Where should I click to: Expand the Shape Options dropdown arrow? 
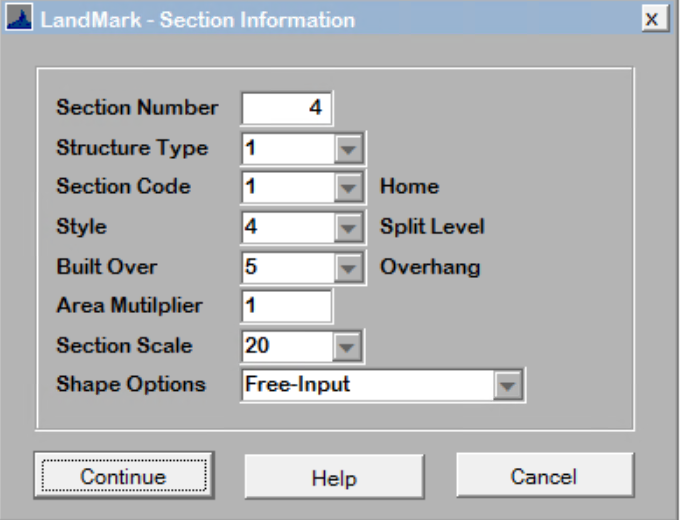click(507, 385)
